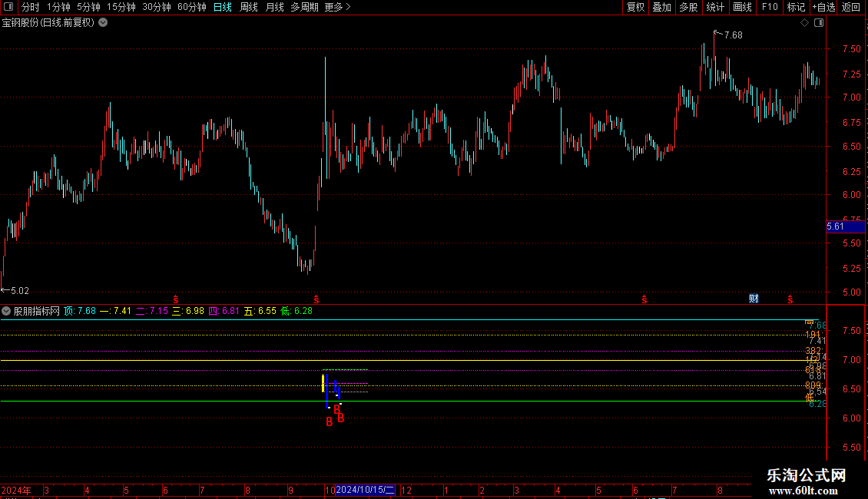Toggle the right panel icon below toolbar
Image resolution: width=868 pixels, height=499 pixels.
click(x=819, y=22)
